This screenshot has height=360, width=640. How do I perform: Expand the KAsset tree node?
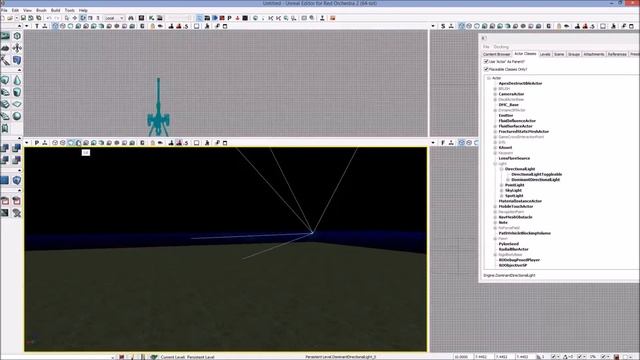(495, 147)
